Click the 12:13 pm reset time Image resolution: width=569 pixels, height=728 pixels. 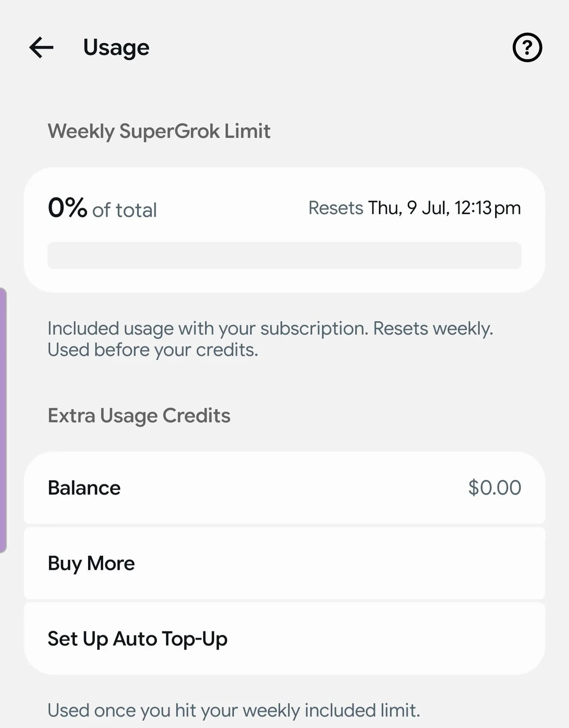488,208
